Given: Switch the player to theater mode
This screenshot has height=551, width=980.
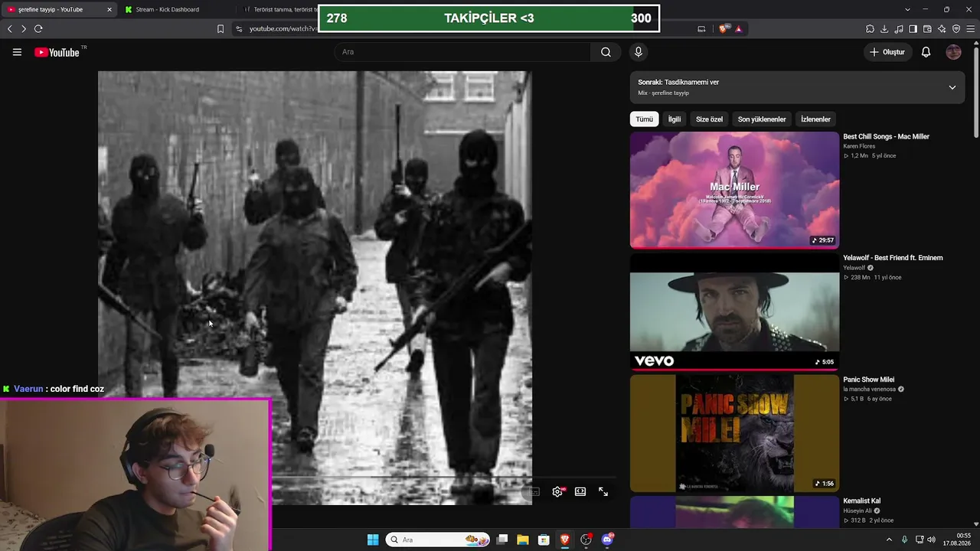Looking at the screenshot, I should click(x=580, y=492).
